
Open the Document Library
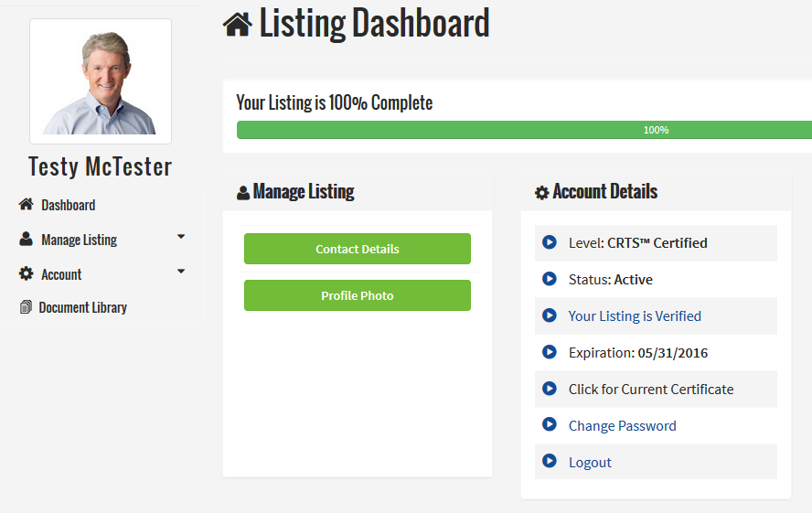[x=83, y=307]
